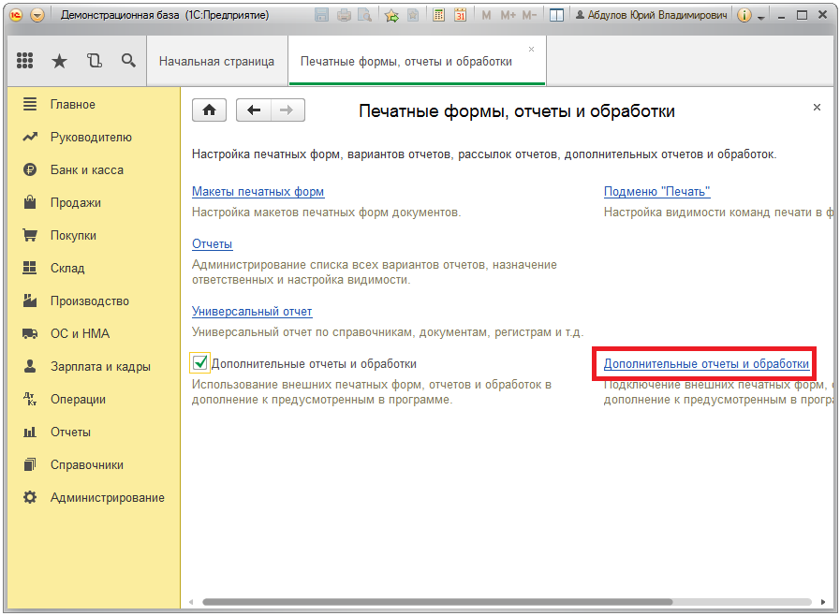The width and height of the screenshot is (840, 616).
Task: Open Производство section
Action: [x=90, y=301]
